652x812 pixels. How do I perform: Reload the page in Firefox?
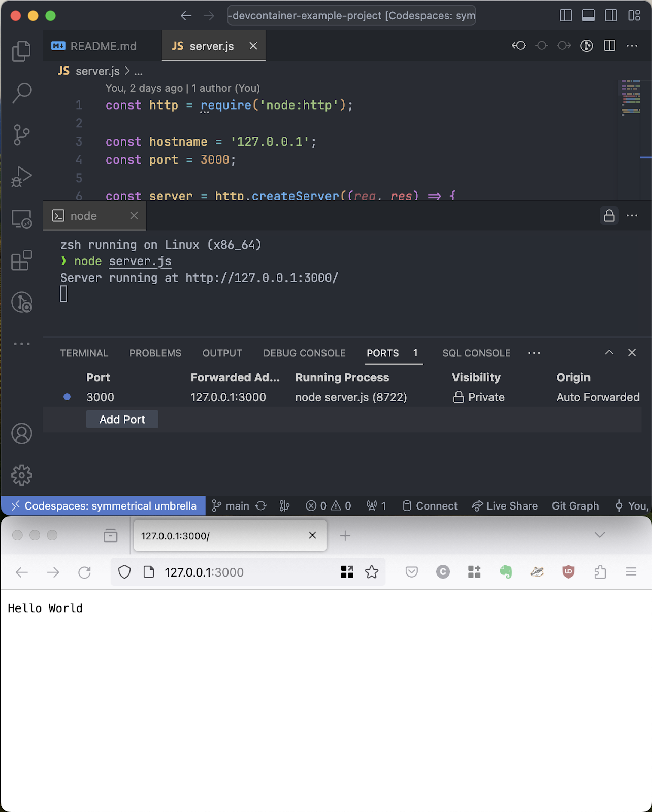point(85,572)
